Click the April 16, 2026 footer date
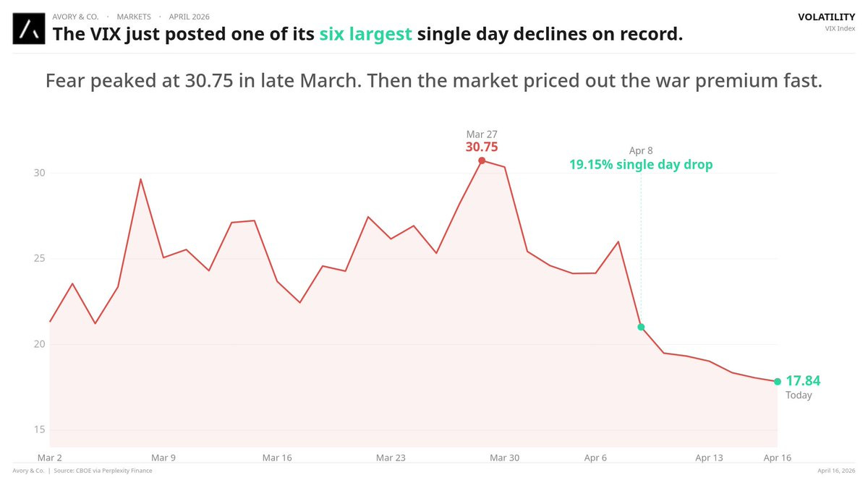 pos(836,471)
